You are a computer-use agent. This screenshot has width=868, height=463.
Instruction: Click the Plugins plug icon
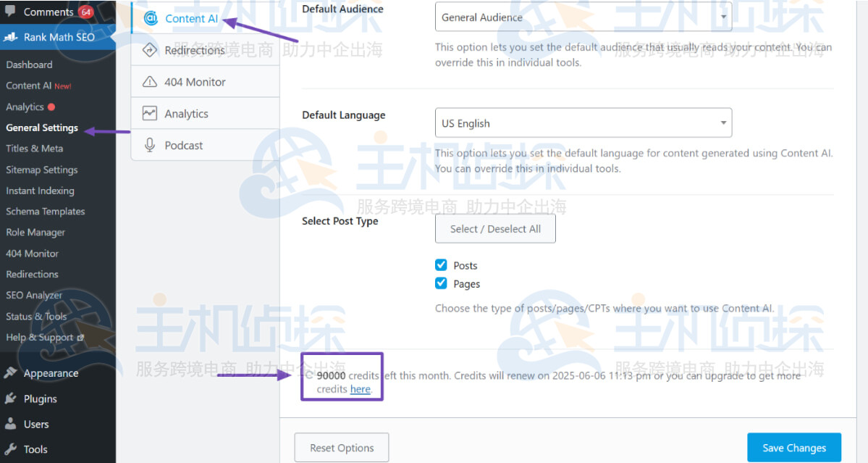(11, 399)
